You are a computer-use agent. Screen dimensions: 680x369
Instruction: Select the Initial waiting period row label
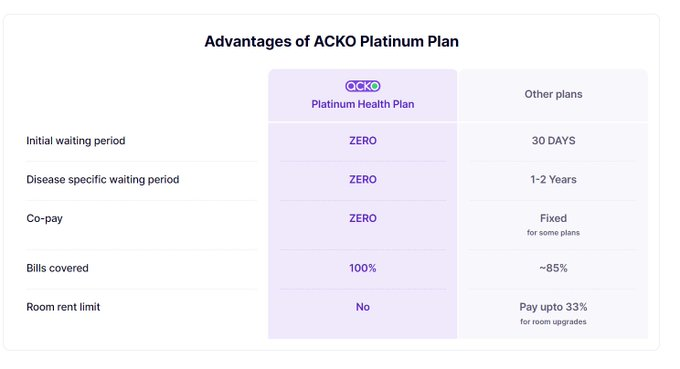[75, 140]
